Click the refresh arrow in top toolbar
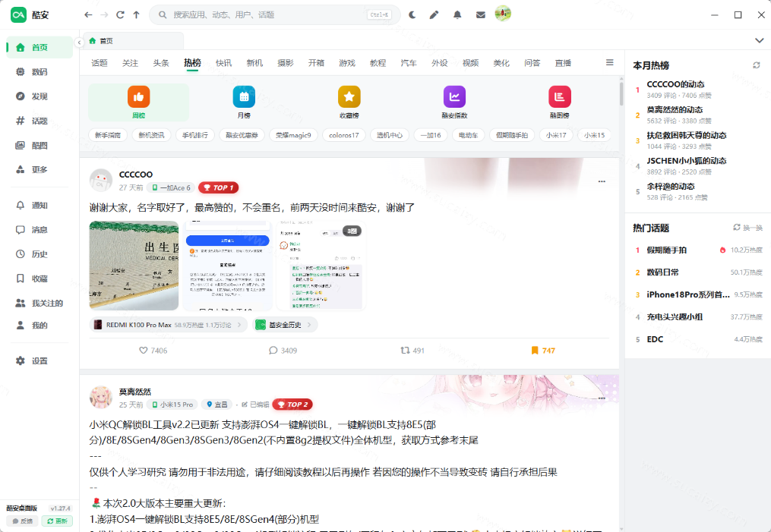 coord(120,14)
